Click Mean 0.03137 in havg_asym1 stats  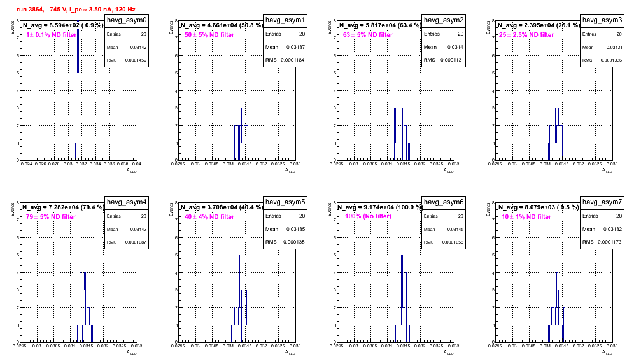tap(285, 47)
